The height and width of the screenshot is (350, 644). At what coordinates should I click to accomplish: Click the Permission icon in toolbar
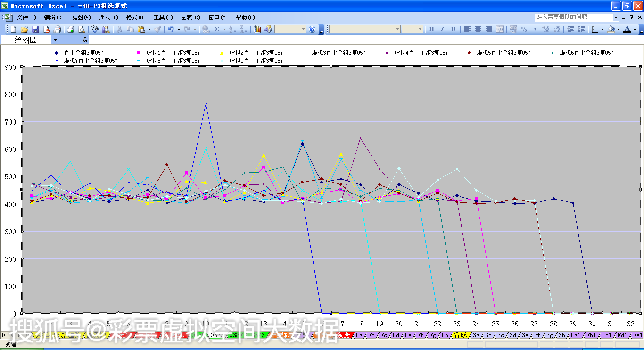click(x=46, y=29)
